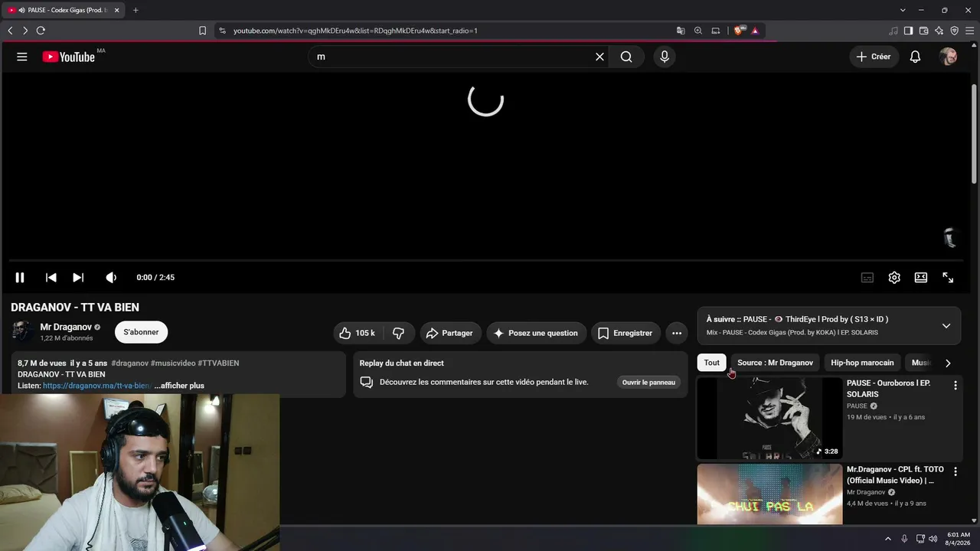The width and height of the screenshot is (980, 551).
Task: Reload the current page
Action: click(41, 31)
